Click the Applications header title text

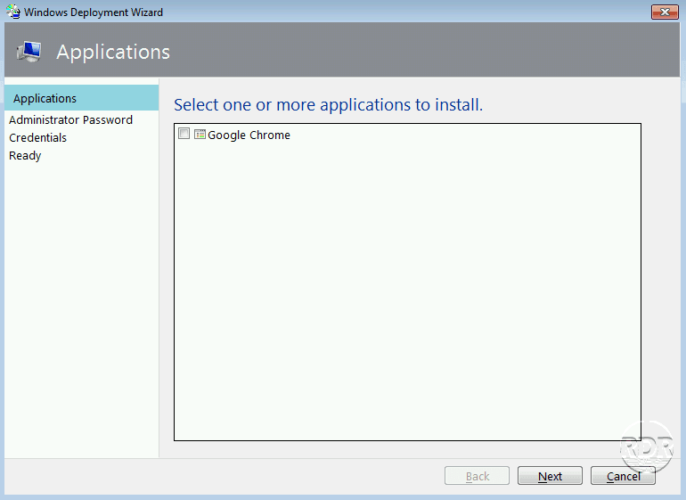113,52
